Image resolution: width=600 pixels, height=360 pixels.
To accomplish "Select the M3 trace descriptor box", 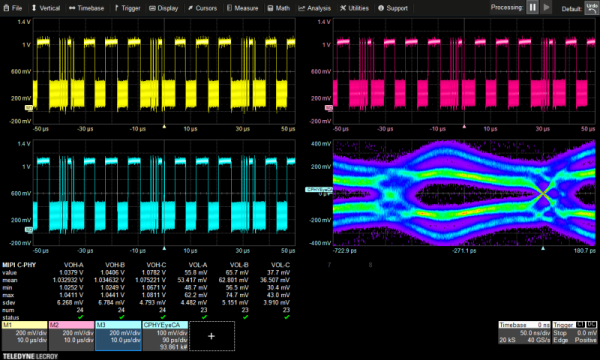I will click(x=118, y=336).
